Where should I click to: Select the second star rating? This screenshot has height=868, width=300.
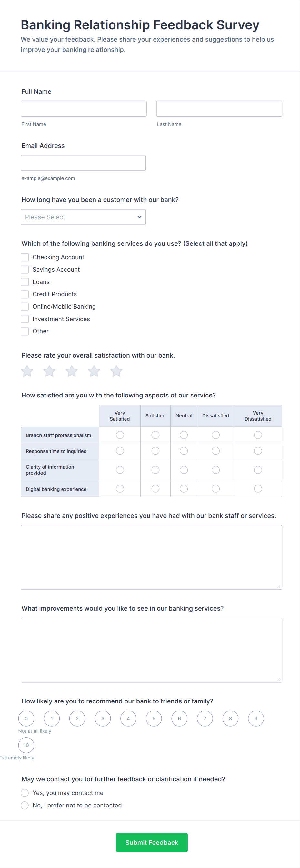[x=49, y=371]
